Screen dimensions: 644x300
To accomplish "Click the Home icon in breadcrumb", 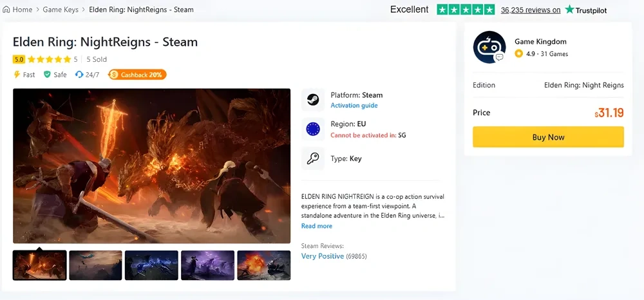I will click(6, 10).
